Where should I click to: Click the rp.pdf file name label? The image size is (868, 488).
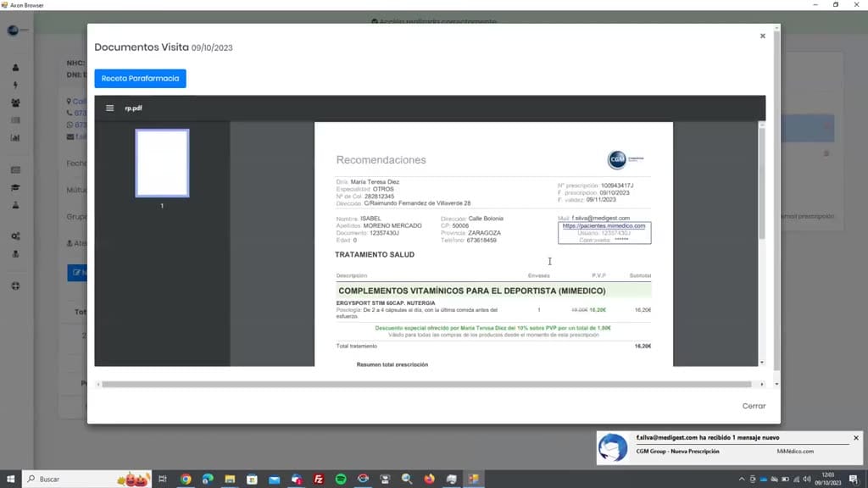tap(133, 108)
